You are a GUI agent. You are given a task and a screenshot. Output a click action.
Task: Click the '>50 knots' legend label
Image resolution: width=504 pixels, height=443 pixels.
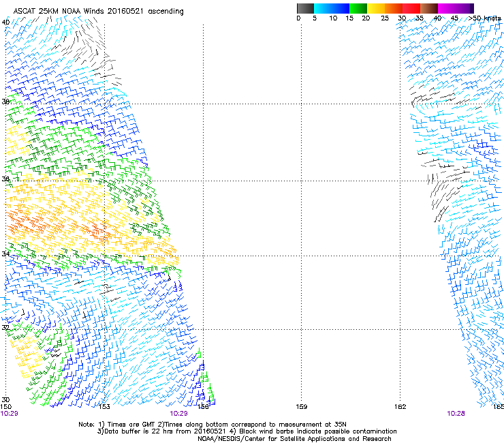pos(485,18)
